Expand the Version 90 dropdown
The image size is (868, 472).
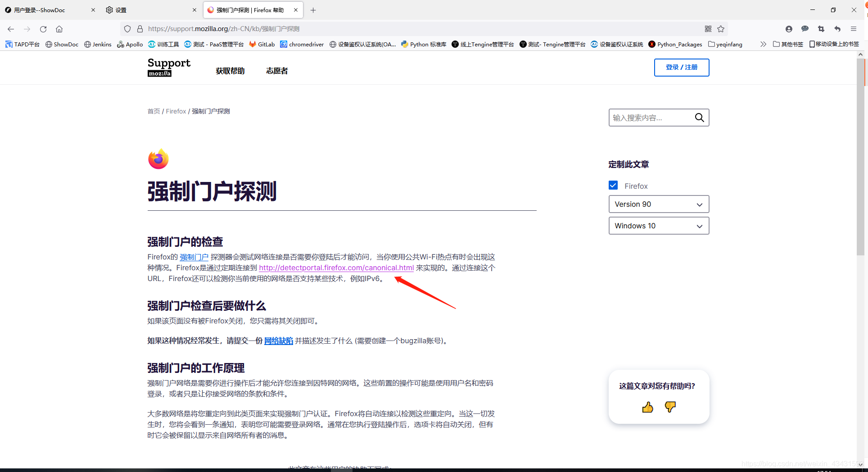659,204
